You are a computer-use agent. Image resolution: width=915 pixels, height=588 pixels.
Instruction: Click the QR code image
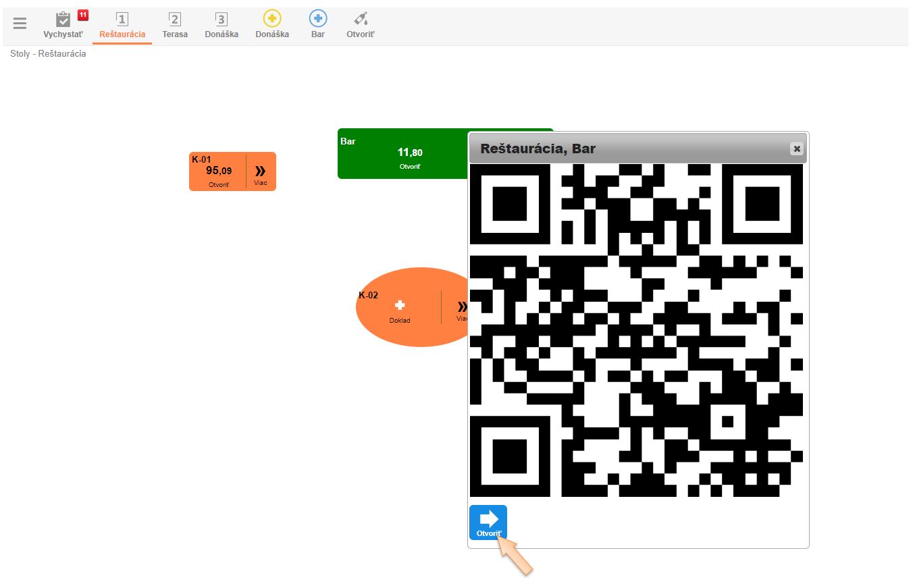(637, 331)
